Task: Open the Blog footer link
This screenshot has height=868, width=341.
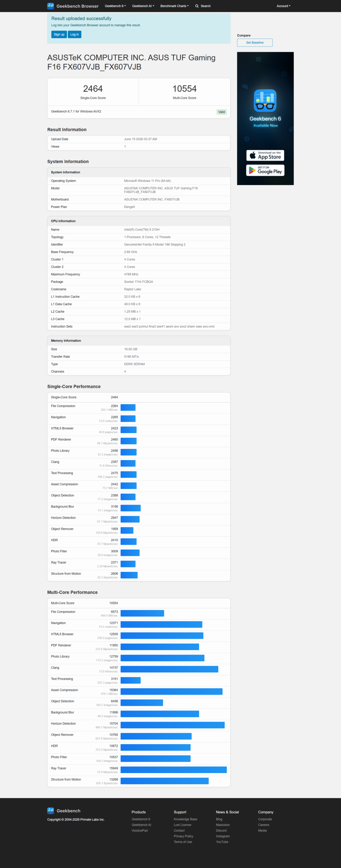Action: pos(219,819)
